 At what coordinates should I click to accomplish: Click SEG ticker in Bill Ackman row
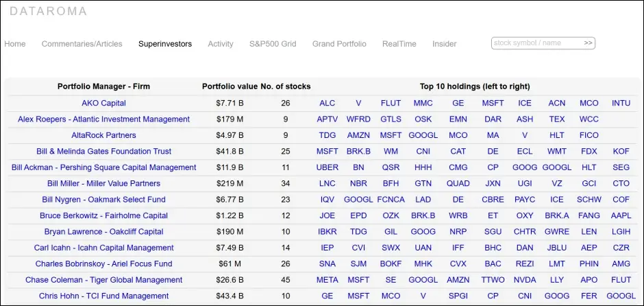tap(621, 167)
